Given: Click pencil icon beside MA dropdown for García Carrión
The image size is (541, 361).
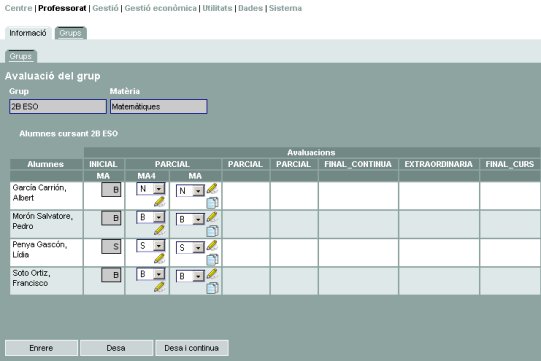Looking at the screenshot, I should click(x=212, y=188).
